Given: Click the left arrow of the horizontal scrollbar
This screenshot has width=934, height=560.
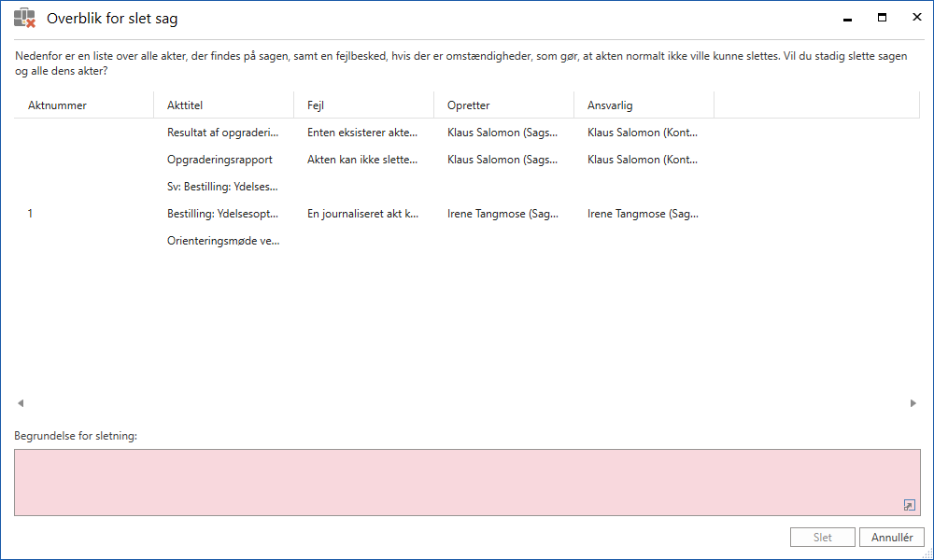Looking at the screenshot, I should pos(21,403).
